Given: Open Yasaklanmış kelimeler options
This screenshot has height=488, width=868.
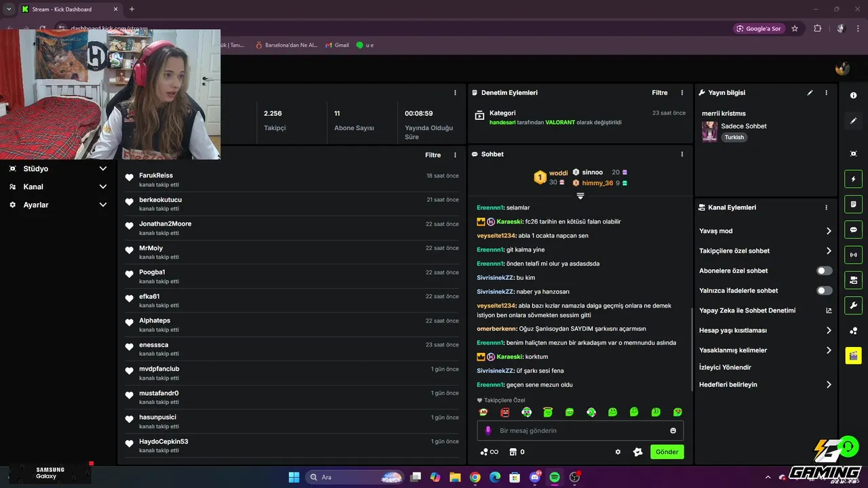Looking at the screenshot, I should [766, 350].
